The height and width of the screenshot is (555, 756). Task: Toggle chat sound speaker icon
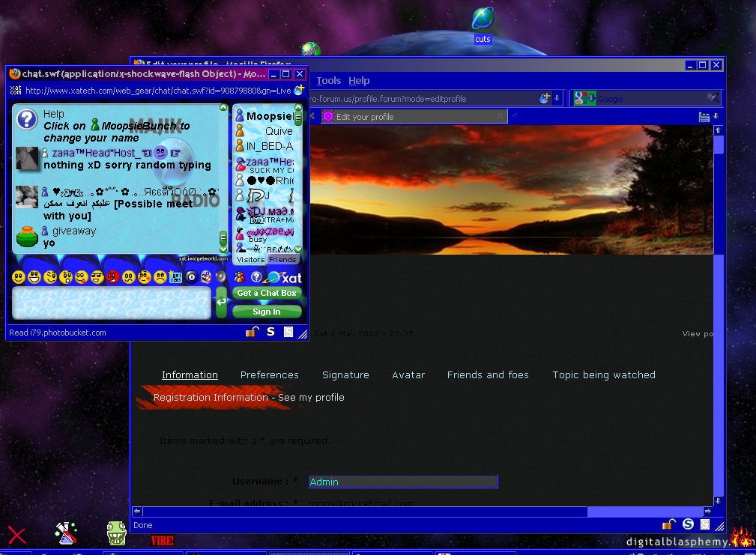(221, 277)
